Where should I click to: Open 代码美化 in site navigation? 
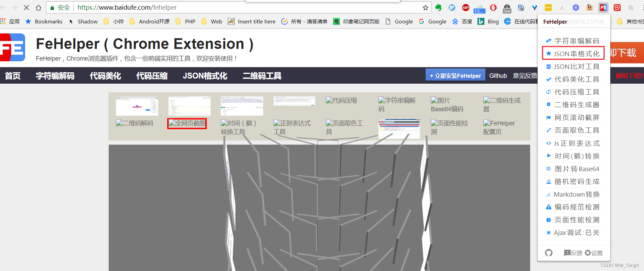pos(105,76)
